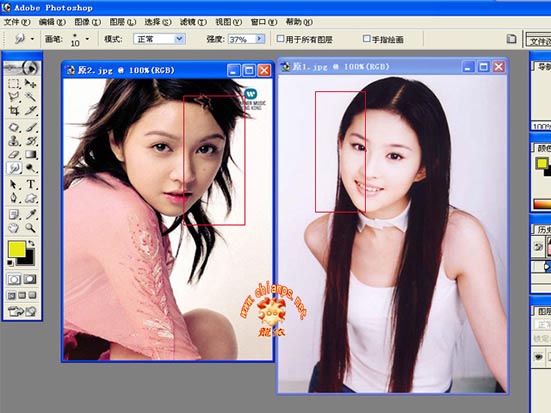
Task: Select the History Brush tool
Action: [31, 141]
